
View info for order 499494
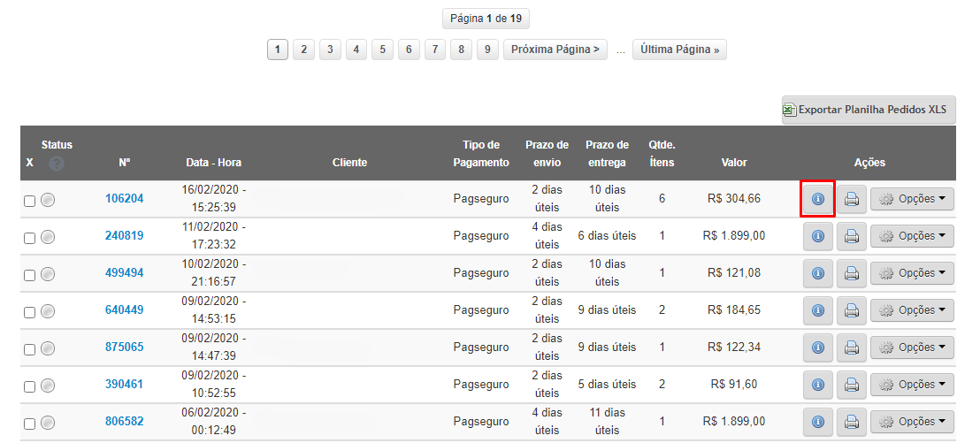click(817, 274)
